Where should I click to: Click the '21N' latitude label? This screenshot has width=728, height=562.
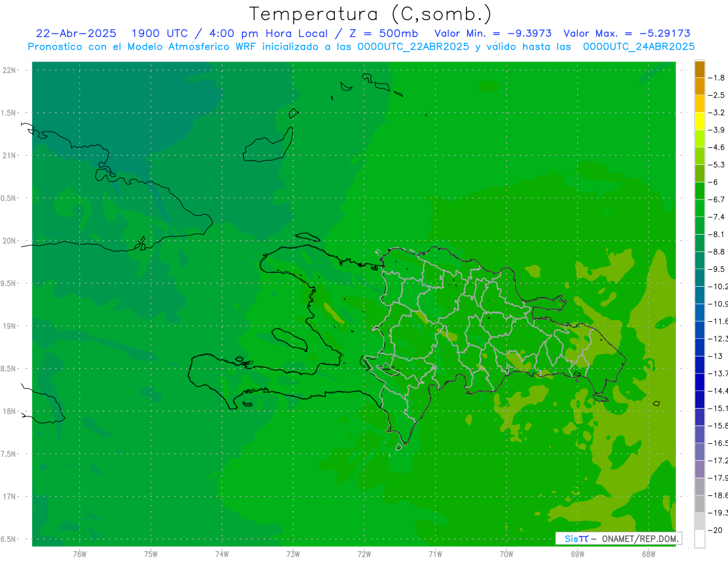pyautogui.click(x=10, y=156)
